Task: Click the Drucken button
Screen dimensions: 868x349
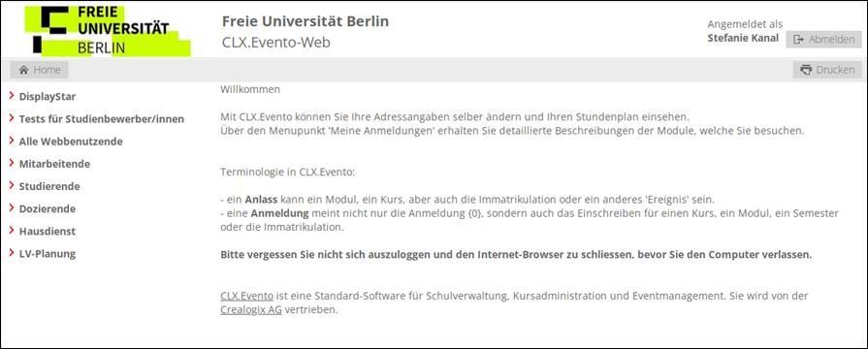Action: pos(827,70)
